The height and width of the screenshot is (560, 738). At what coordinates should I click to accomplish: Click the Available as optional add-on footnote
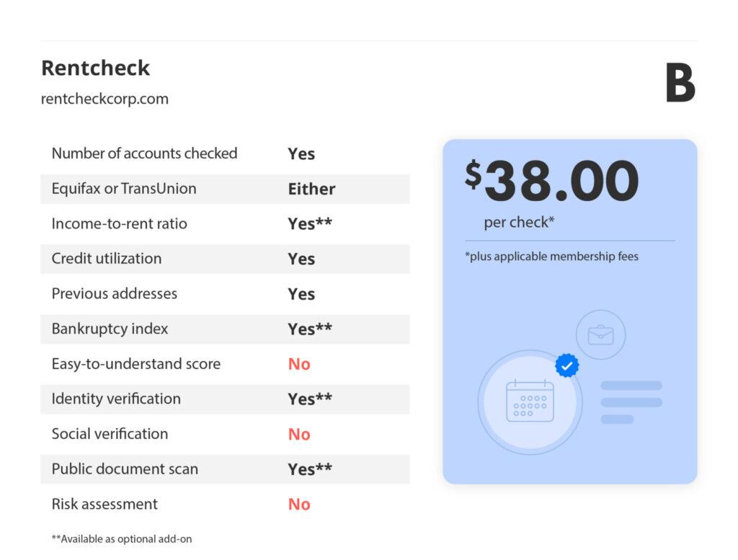coord(122,539)
